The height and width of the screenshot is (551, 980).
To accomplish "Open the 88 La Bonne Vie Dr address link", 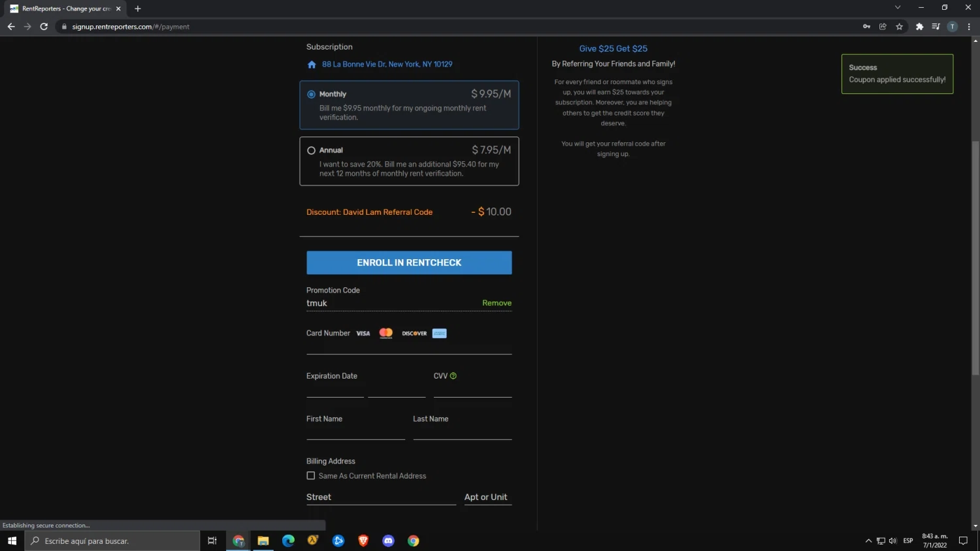I will [x=387, y=65].
